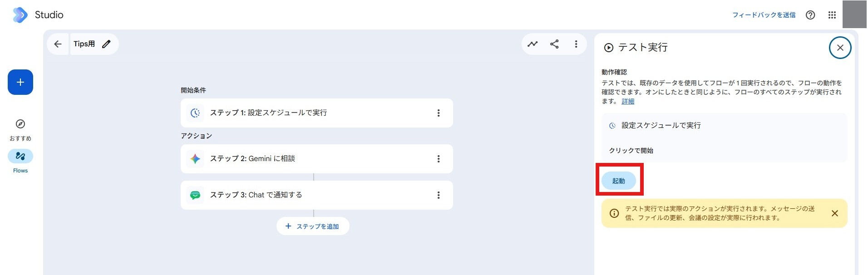Screen dimensions: 868x275
Task: Open Step 2 Gemini three-dot menu
Action: (x=439, y=159)
